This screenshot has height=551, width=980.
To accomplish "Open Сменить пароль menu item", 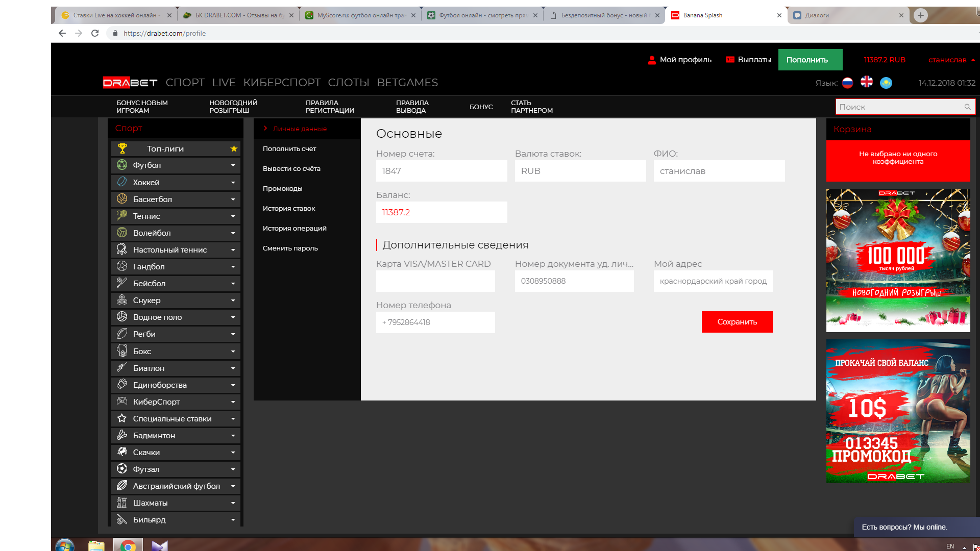I will tap(290, 248).
